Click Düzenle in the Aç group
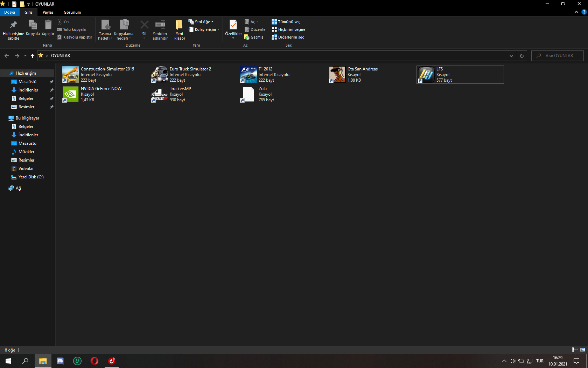Viewport: 588px width, 368px height. click(x=255, y=29)
